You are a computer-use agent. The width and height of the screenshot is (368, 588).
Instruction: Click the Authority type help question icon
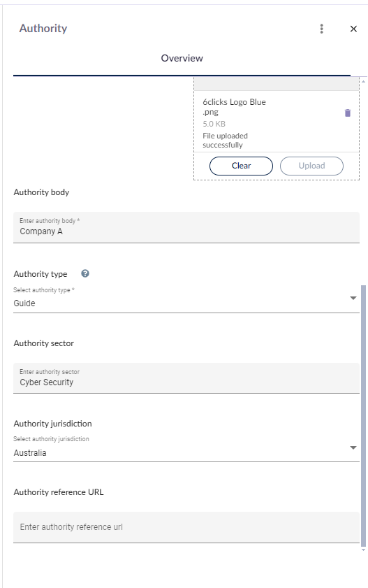click(85, 274)
